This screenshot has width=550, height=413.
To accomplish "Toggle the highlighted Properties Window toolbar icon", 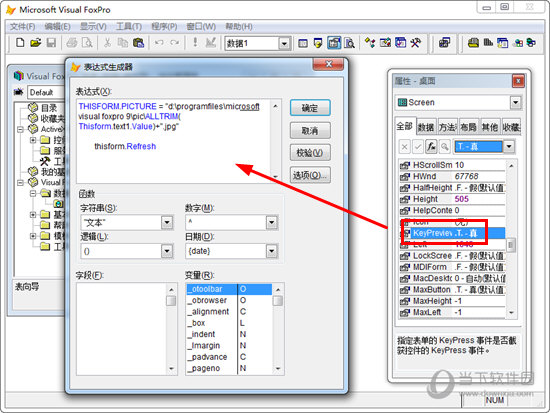I will tap(334, 43).
